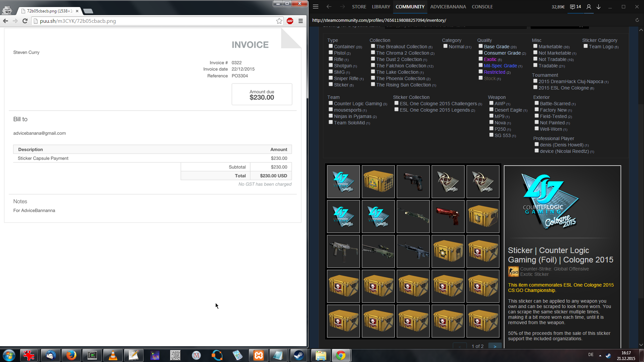The height and width of the screenshot is (362, 644).
Task: Open the STORE tab in Steam
Action: pos(359,7)
